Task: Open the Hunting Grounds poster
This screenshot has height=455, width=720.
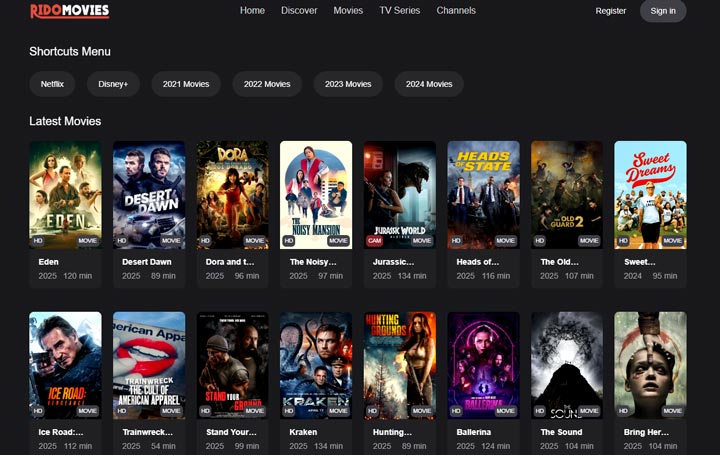Action: pos(400,365)
